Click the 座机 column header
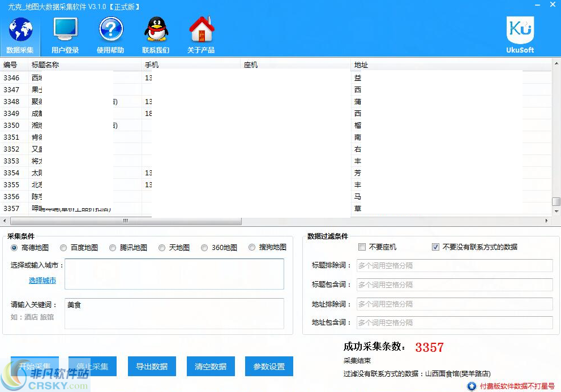 pyautogui.click(x=296, y=64)
